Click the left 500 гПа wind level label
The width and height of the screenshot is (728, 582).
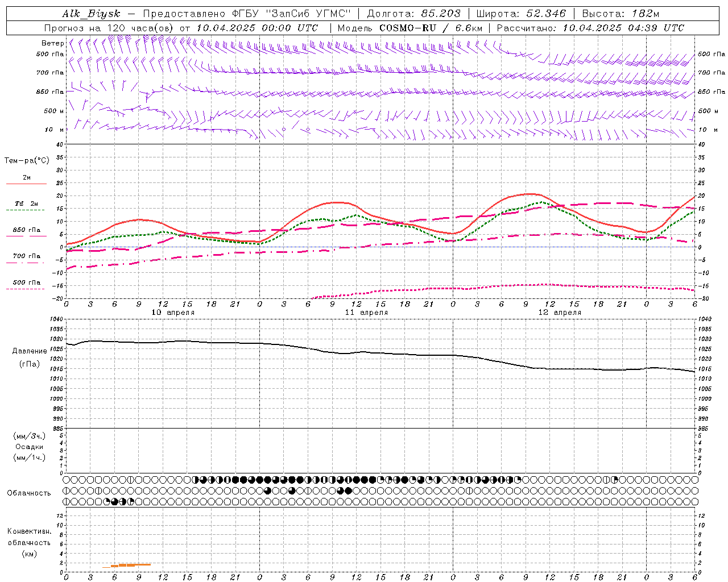coord(50,54)
